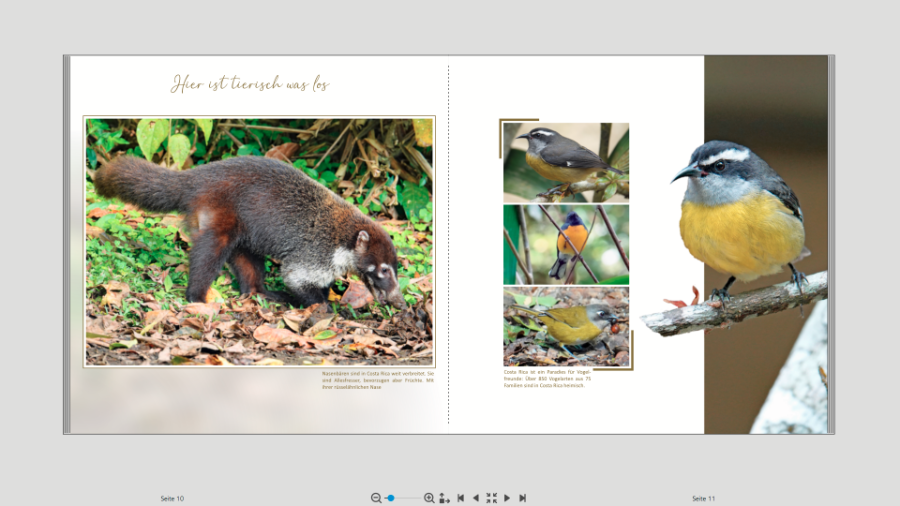Screen dimensions: 900x506
Task: Go to the next page
Action: (507, 498)
